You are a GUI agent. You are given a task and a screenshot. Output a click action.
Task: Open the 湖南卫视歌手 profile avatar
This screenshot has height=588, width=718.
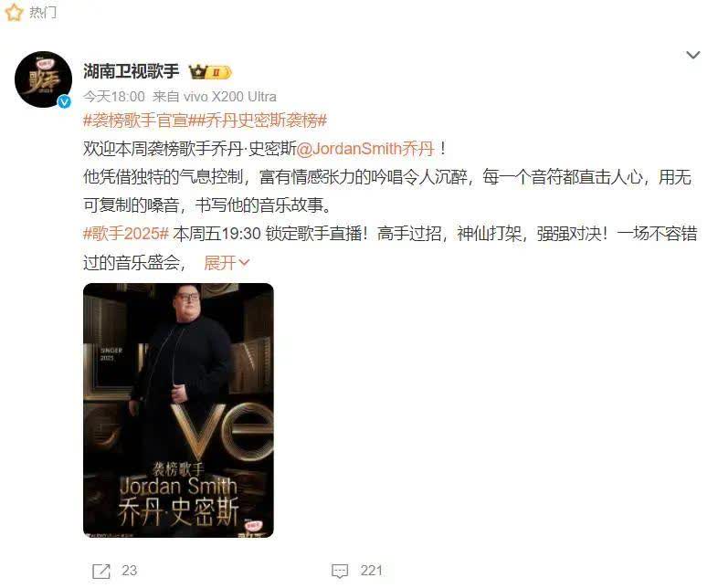43,79
